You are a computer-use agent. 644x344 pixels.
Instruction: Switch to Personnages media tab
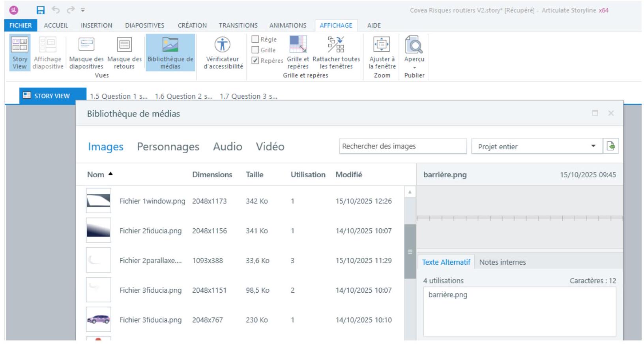pos(168,147)
